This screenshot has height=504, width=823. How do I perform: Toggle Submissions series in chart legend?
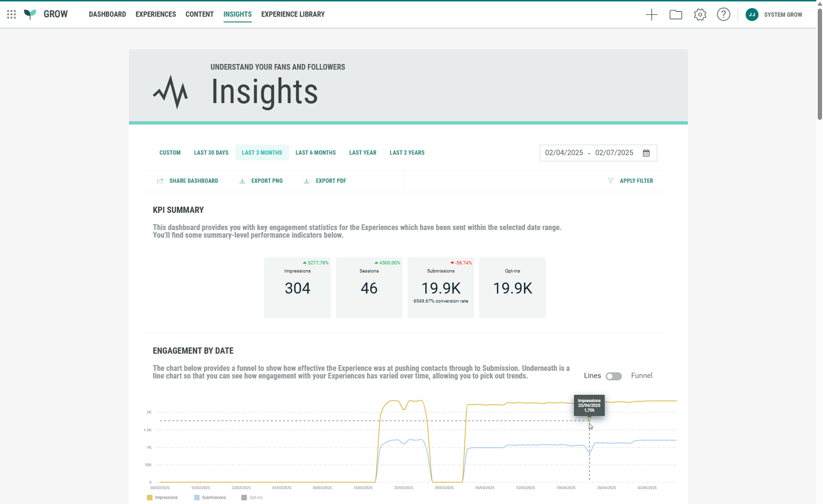210,497
